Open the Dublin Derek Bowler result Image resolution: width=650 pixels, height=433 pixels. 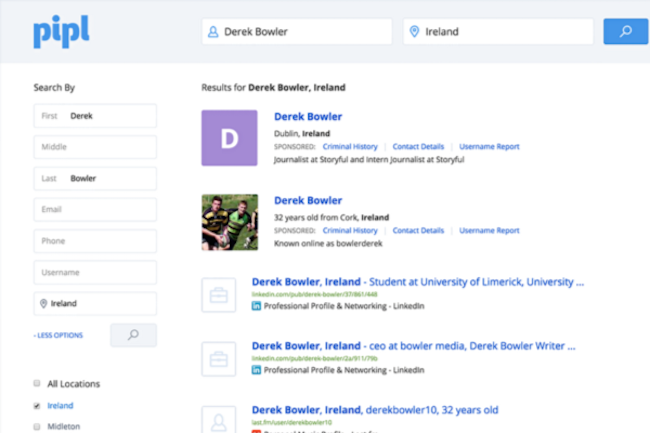[x=308, y=117]
